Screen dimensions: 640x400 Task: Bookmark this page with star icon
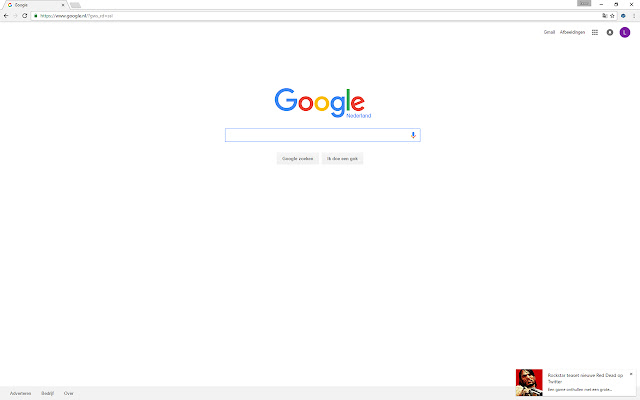tap(612, 16)
